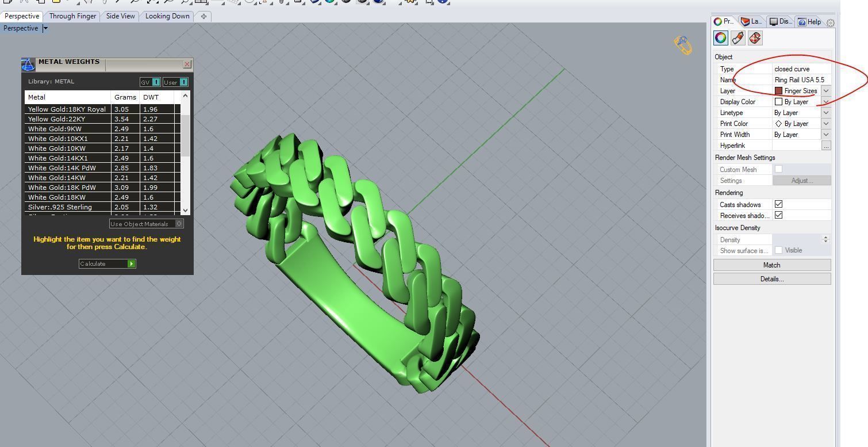Image resolution: width=868 pixels, height=447 pixels.
Task: Switch to the Perspective viewport tab
Action: [22, 16]
